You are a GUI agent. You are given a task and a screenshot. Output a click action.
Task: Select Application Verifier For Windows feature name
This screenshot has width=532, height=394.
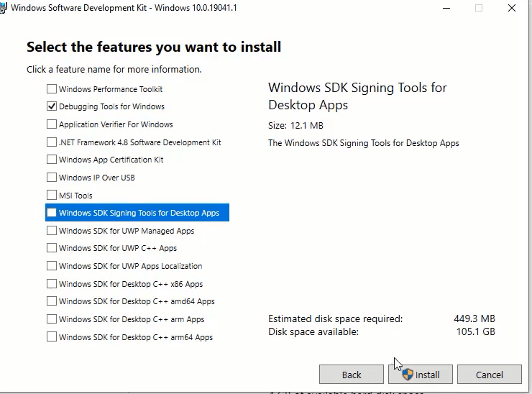click(x=116, y=124)
